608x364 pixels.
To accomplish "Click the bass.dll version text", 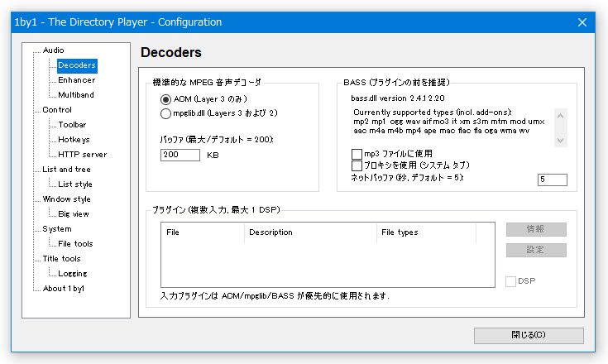I will [398, 98].
